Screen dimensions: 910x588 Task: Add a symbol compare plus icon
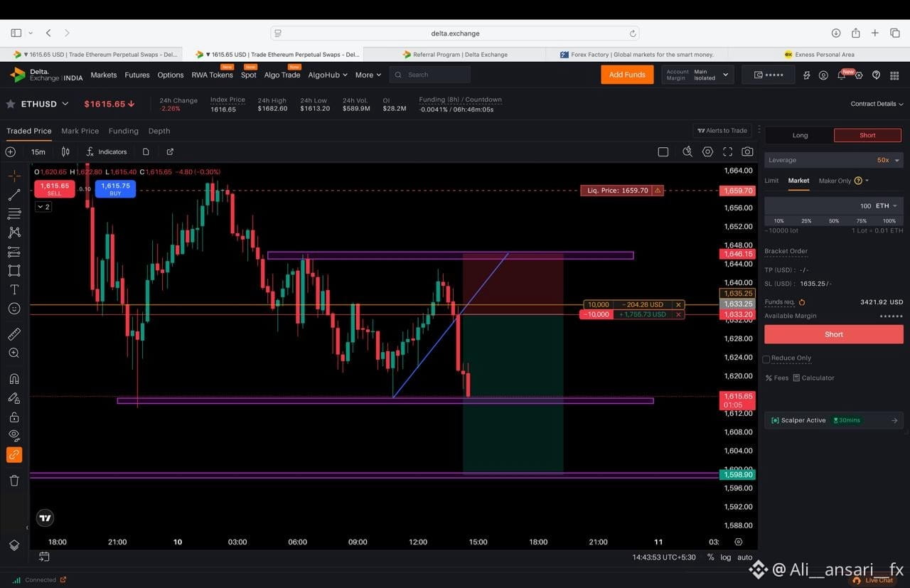(11, 151)
